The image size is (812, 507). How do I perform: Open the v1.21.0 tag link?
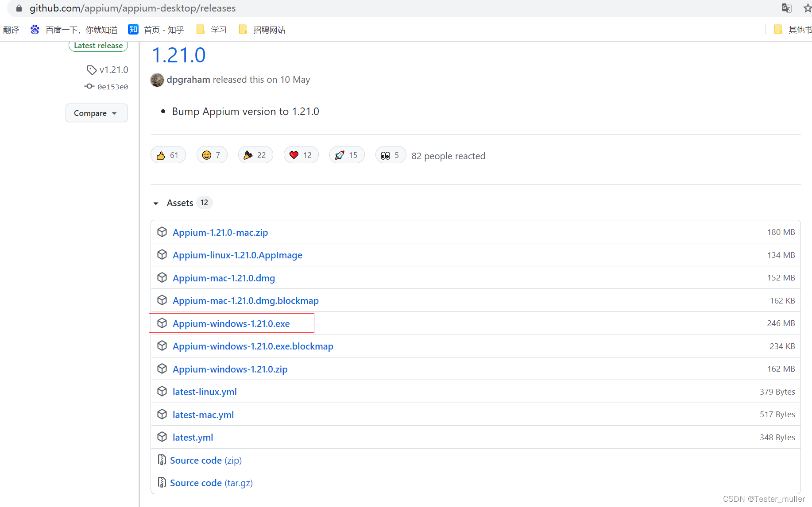pyautogui.click(x=108, y=70)
